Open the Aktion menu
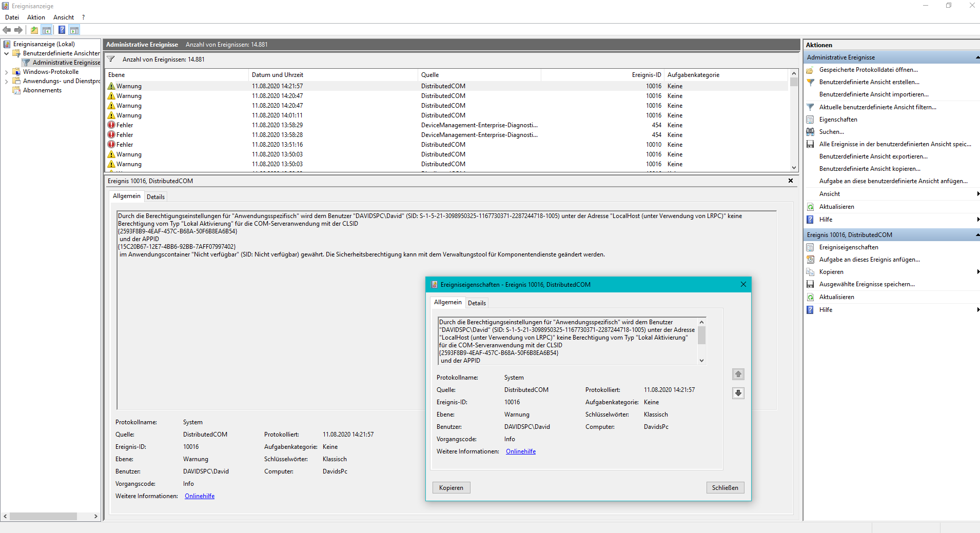Viewport: 980px width, 533px height. pos(36,17)
